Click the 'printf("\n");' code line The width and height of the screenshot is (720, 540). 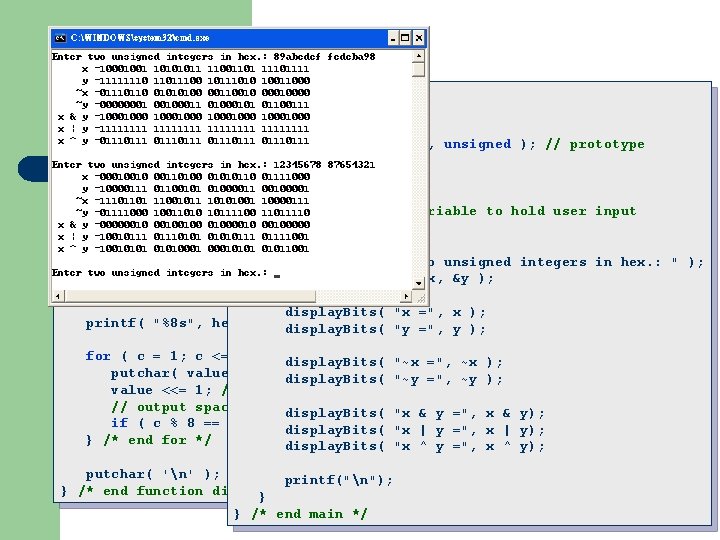339,480
